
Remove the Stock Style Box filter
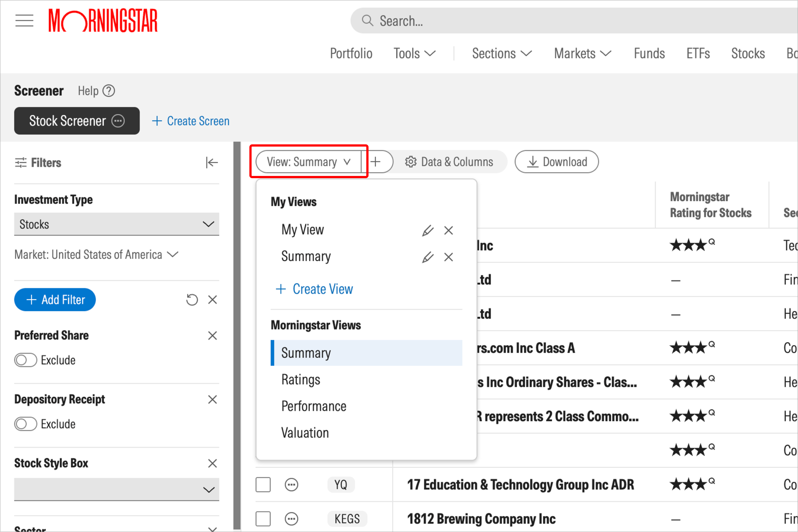coord(213,463)
